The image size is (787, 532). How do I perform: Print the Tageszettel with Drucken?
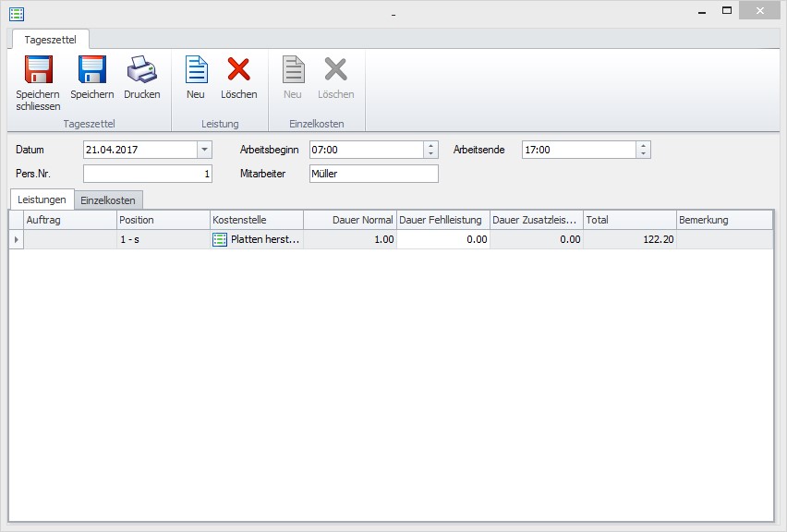[x=142, y=71]
